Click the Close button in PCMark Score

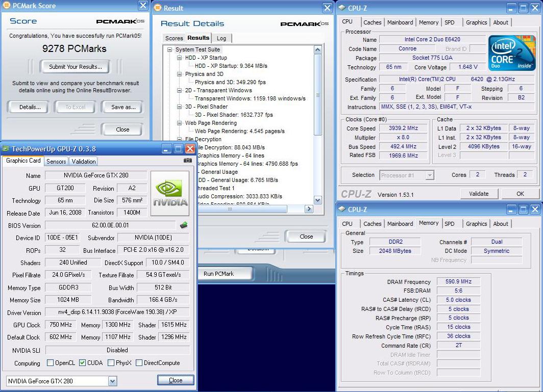point(122,129)
